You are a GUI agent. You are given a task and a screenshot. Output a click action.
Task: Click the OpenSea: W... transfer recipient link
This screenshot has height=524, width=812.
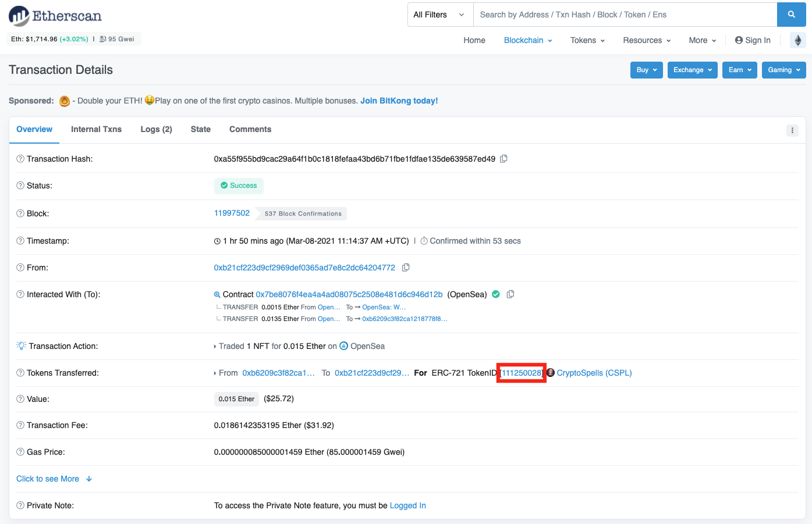384,307
